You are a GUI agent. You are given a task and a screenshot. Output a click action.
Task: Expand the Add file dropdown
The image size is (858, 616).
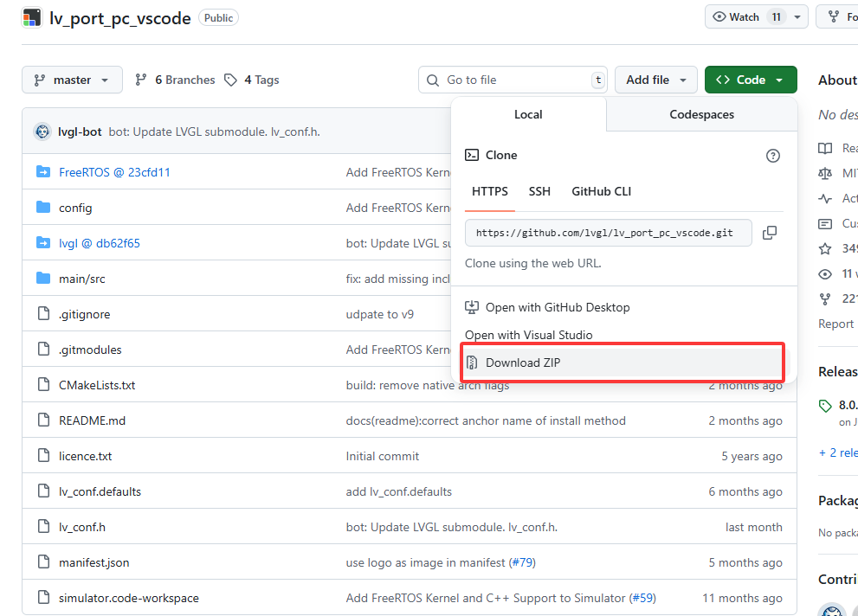655,80
